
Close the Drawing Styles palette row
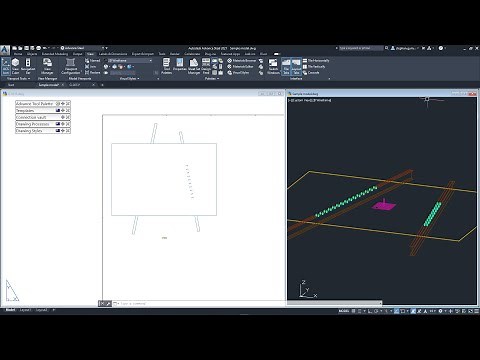pyautogui.click(x=68, y=131)
